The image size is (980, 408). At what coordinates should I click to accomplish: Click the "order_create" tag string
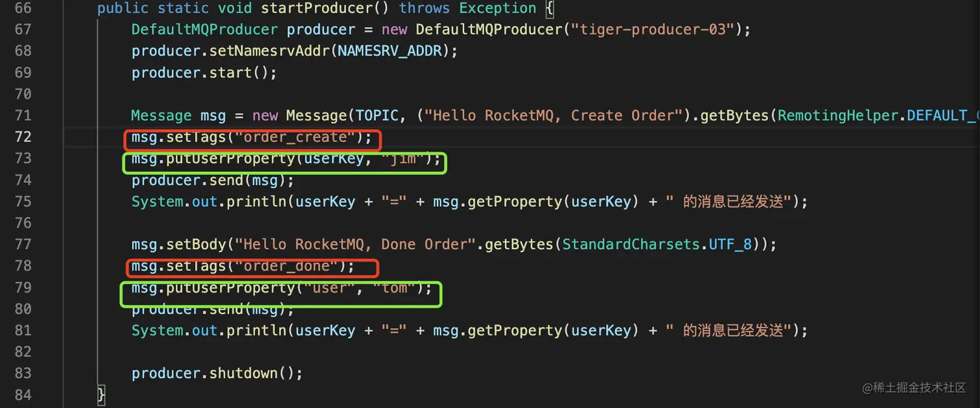click(x=295, y=137)
